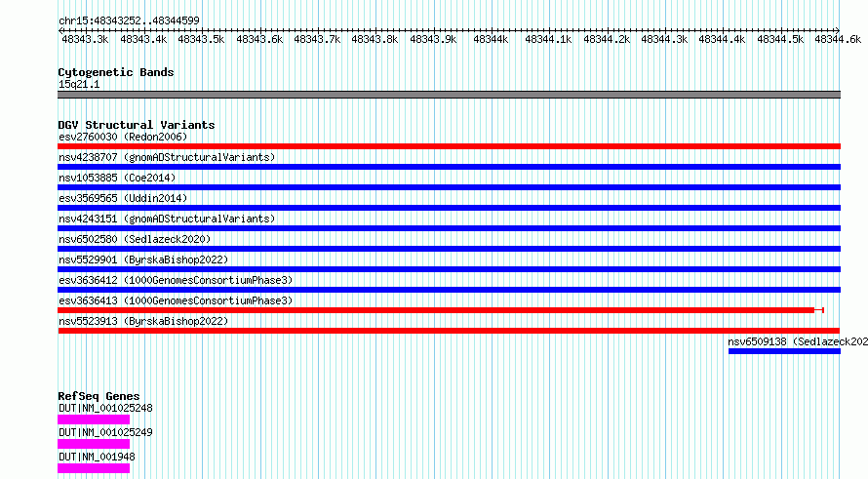Click the RefSeq Genes track title
Image resolution: width=868 pixels, height=479 pixels.
(99, 396)
